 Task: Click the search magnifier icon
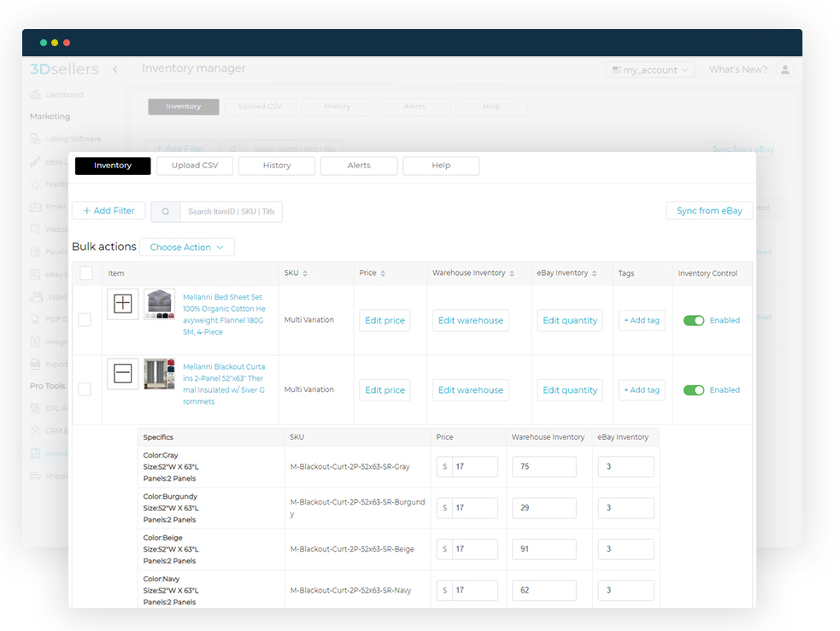(x=165, y=211)
